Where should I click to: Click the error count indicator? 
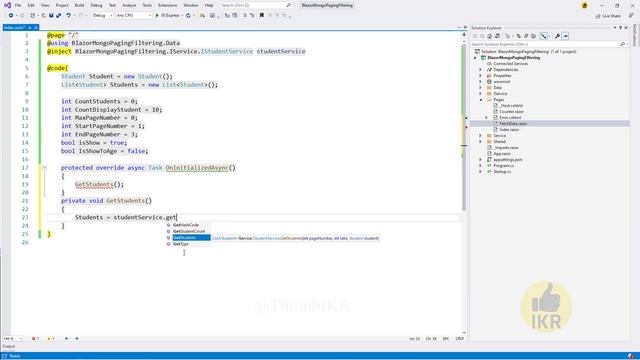36,338
